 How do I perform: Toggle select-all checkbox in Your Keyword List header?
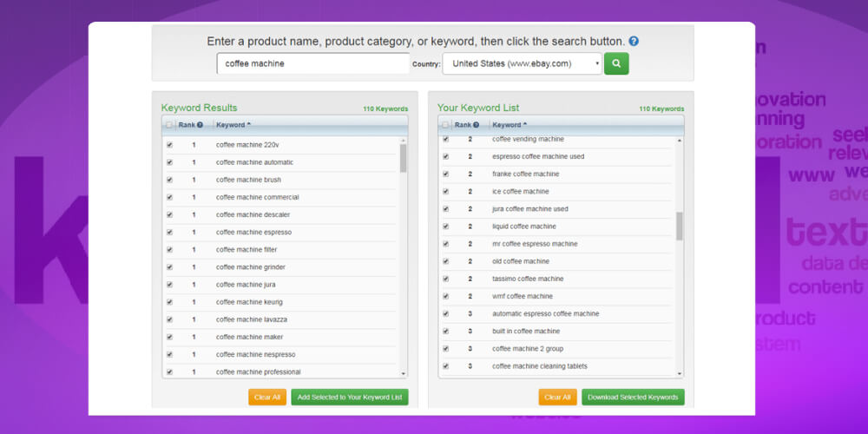click(x=445, y=125)
